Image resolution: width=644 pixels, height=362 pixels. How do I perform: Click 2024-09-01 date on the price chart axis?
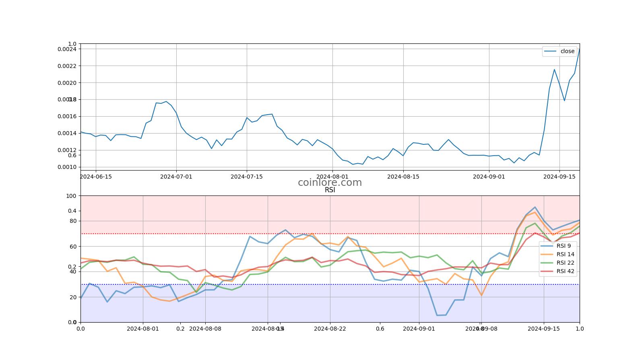[489, 177]
